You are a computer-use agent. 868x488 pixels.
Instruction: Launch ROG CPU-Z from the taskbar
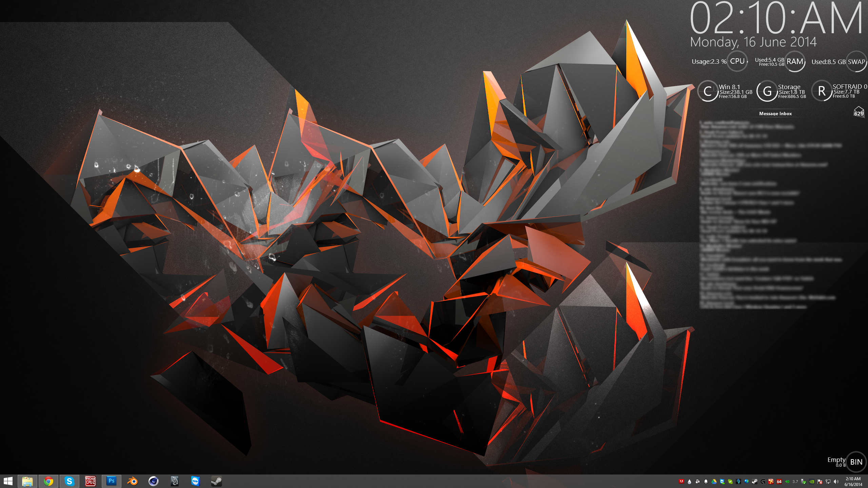(90, 481)
